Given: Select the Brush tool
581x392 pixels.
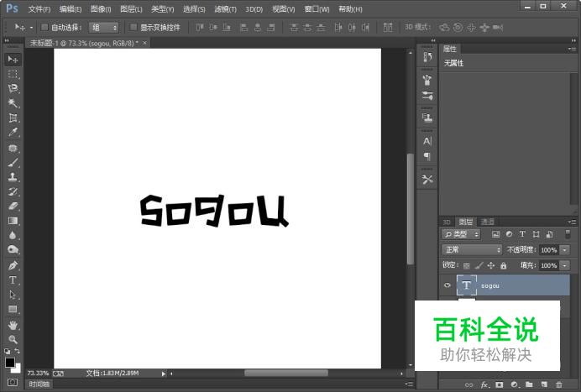Looking at the screenshot, I should coord(13,162).
